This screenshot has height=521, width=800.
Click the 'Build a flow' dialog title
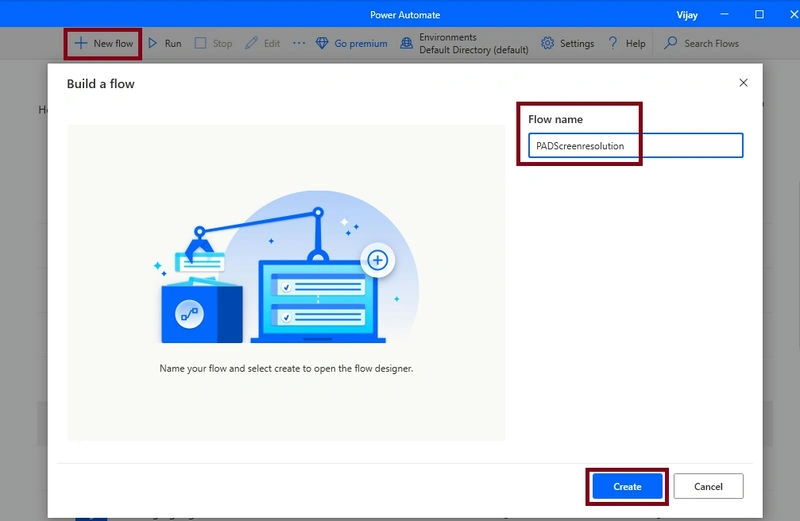101,84
